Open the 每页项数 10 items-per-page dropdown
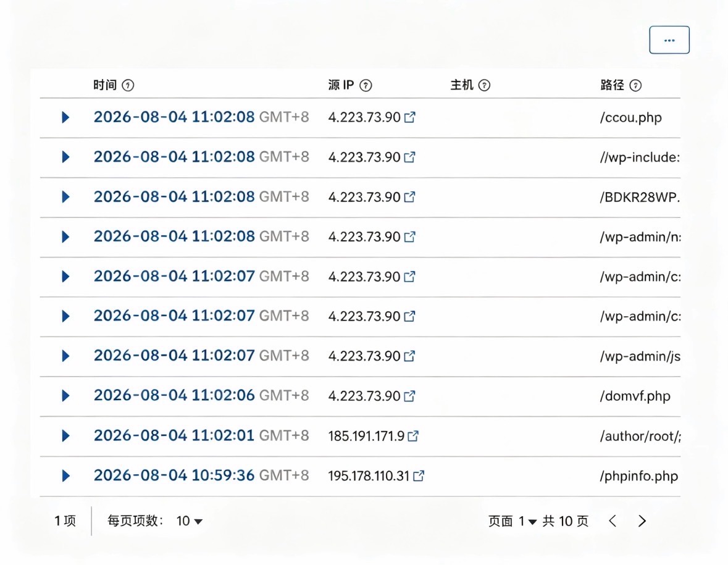This screenshot has height=565, width=728. click(189, 521)
